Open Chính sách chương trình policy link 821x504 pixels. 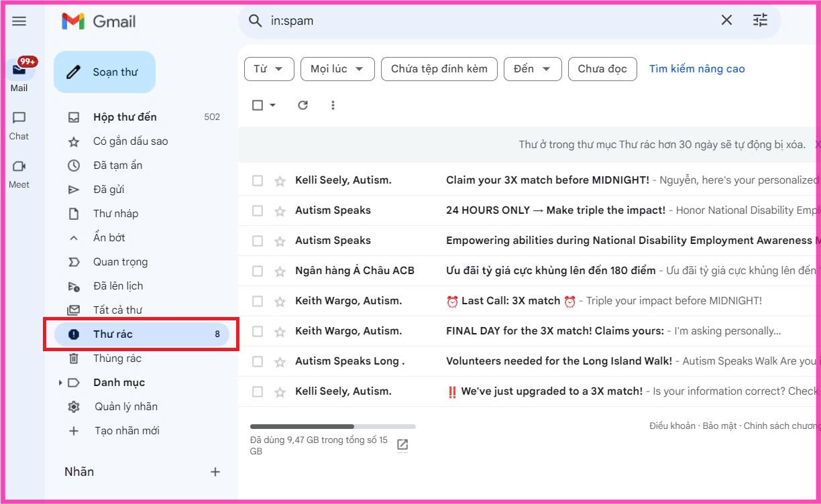[782, 426]
